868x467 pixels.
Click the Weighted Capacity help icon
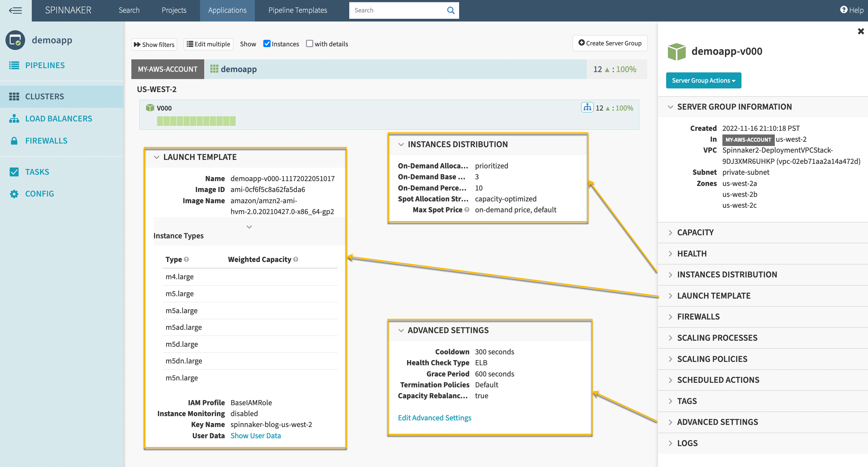coord(295,259)
